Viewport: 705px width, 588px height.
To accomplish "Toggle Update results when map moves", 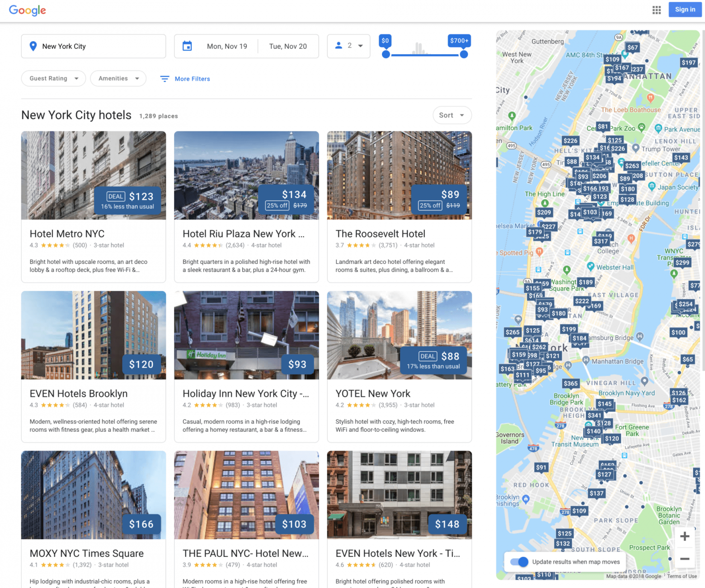I will click(519, 562).
